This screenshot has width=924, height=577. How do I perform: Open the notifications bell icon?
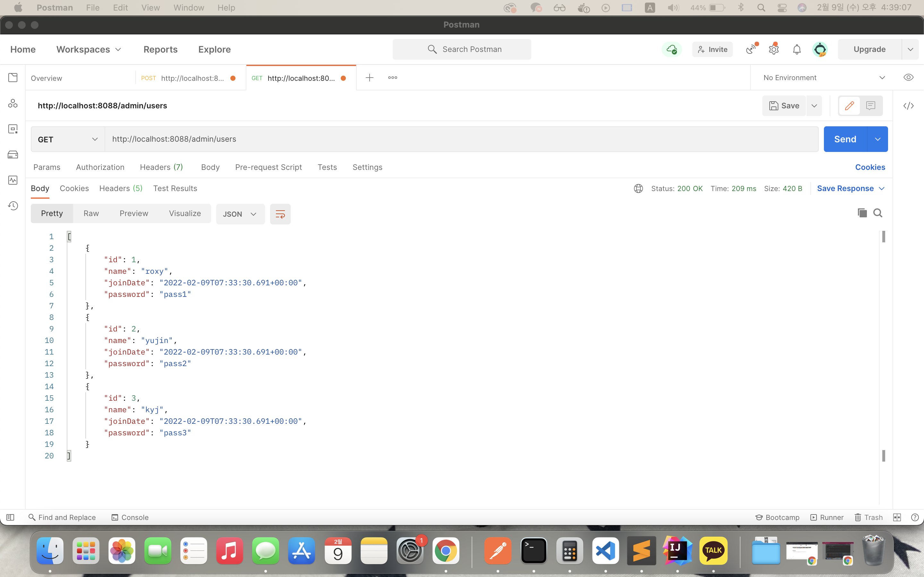point(797,49)
